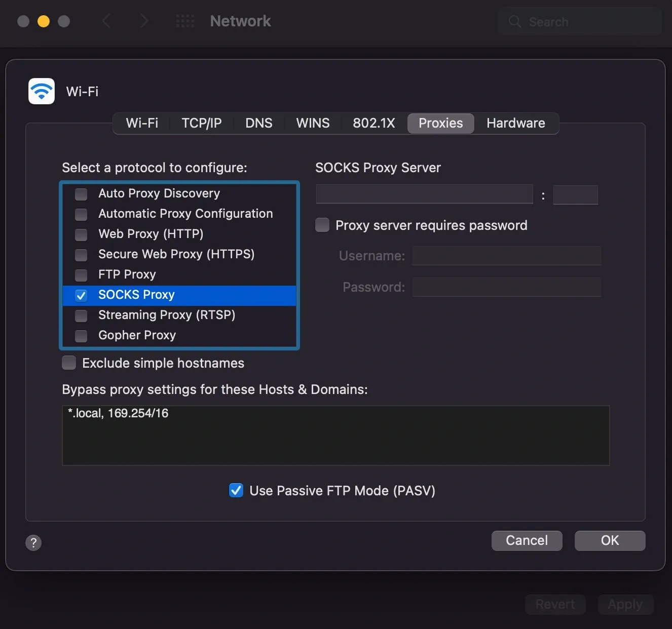This screenshot has width=672, height=629.
Task: Click the back navigation arrow
Action: tap(106, 21)
